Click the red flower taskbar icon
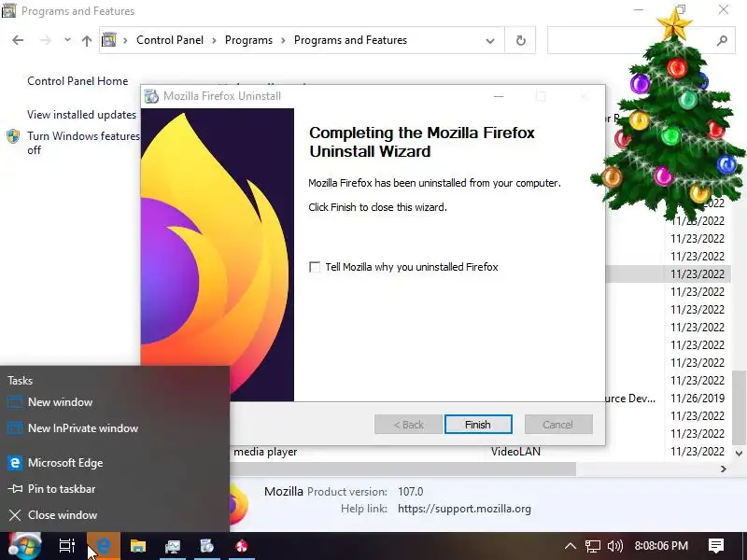747x560 pixels. 242,546
